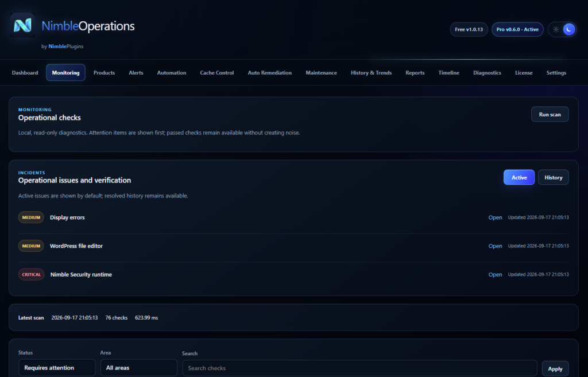588x377 pixels.
Task: Select the dark mode moon icon
Action: click(569, 29)
